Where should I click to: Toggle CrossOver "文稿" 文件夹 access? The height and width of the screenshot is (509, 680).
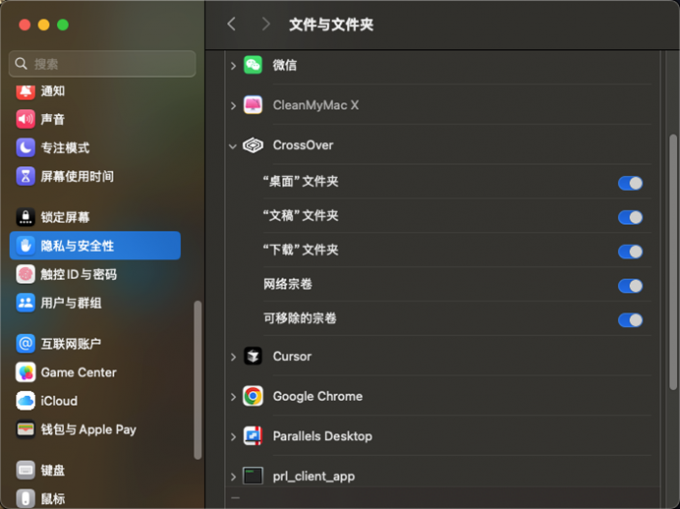[630, 217]
